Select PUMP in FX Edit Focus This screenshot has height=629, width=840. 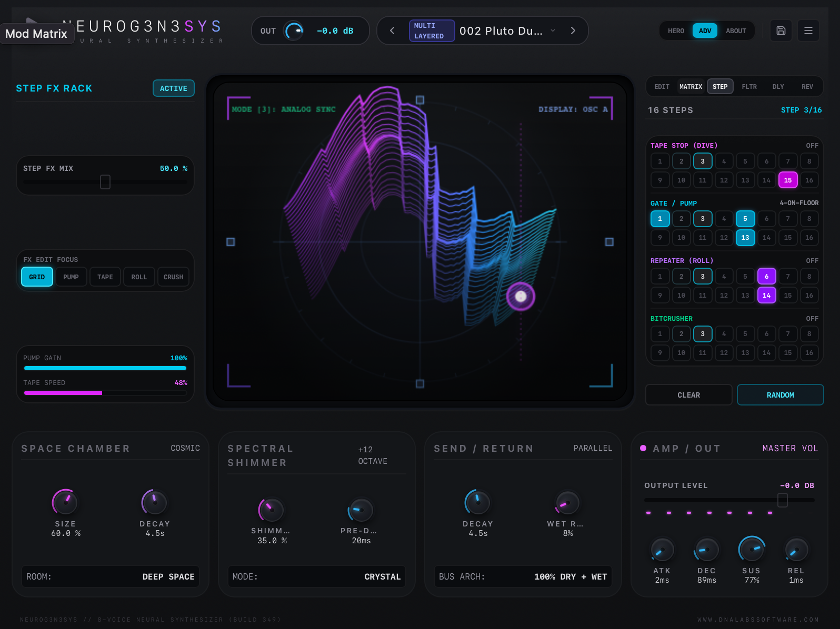(71, 277)
